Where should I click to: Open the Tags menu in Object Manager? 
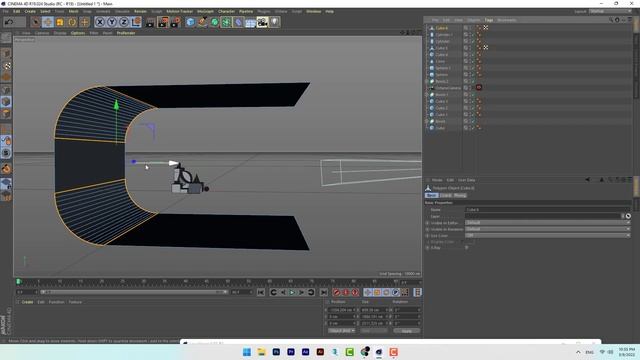tap(489, 20)
